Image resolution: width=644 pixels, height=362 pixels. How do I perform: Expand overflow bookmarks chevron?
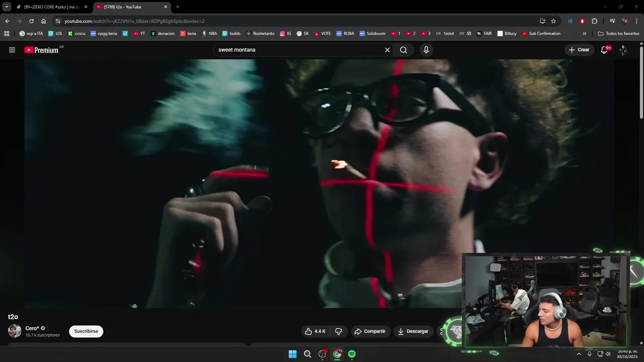584,34
